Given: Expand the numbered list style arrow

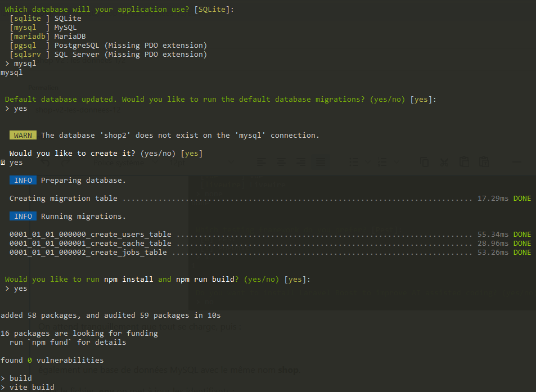Looking at the screenshot, I should point(396,162).
